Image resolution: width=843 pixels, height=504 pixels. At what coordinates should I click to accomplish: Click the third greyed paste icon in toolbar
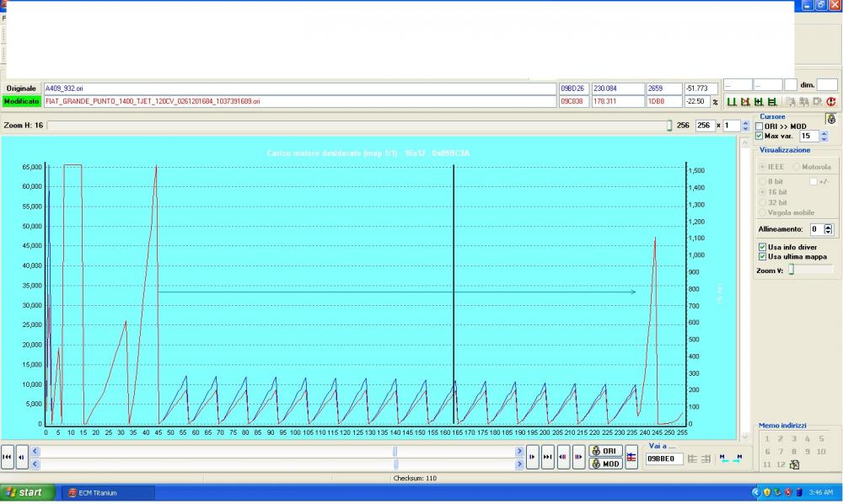(x=817, y=101)
